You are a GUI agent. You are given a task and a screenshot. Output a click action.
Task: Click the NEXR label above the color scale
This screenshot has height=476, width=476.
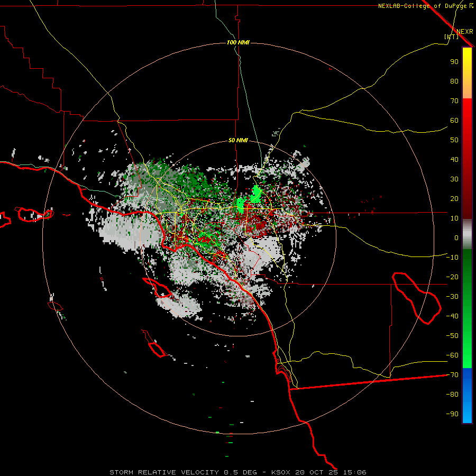(465, 32)
